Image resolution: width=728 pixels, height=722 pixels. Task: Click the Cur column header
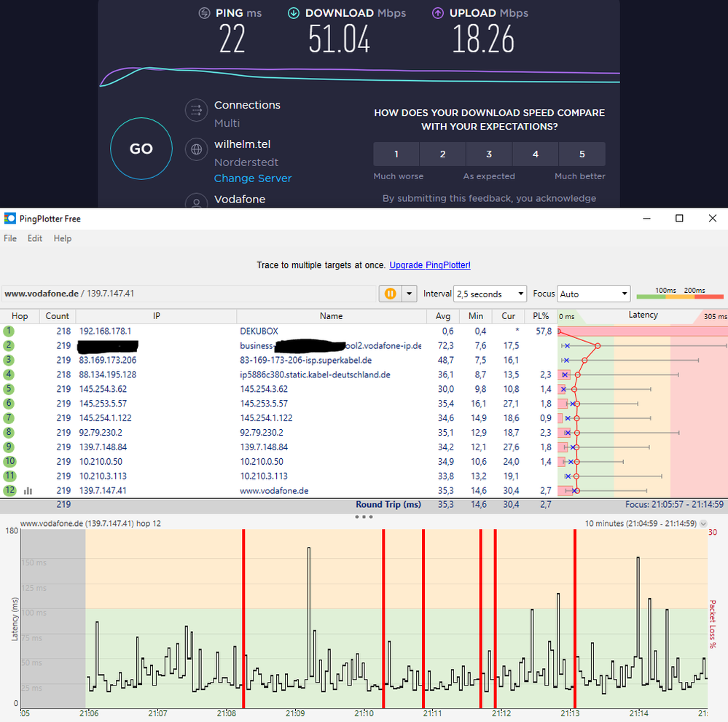[509, 315]
